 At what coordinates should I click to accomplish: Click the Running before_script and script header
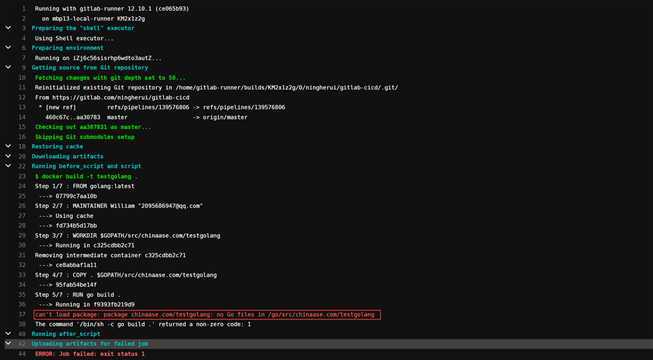pos(86,166)
